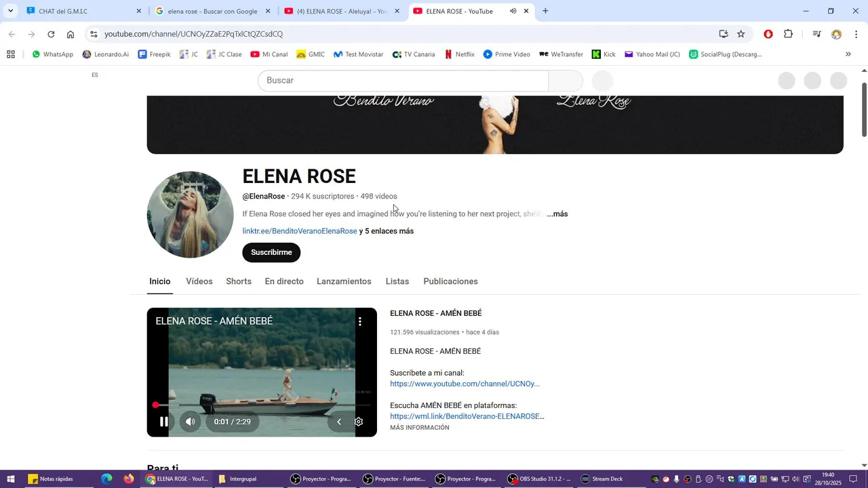This screenshot has width=868, height=488.
Task: Mute the video player volume
Action: click(x=191, y=422)
